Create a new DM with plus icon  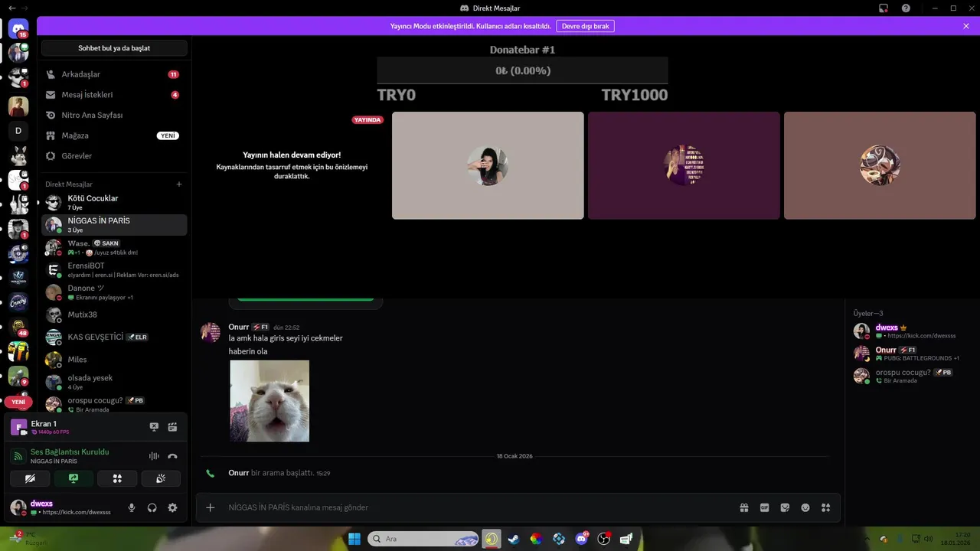coord(179,184)
